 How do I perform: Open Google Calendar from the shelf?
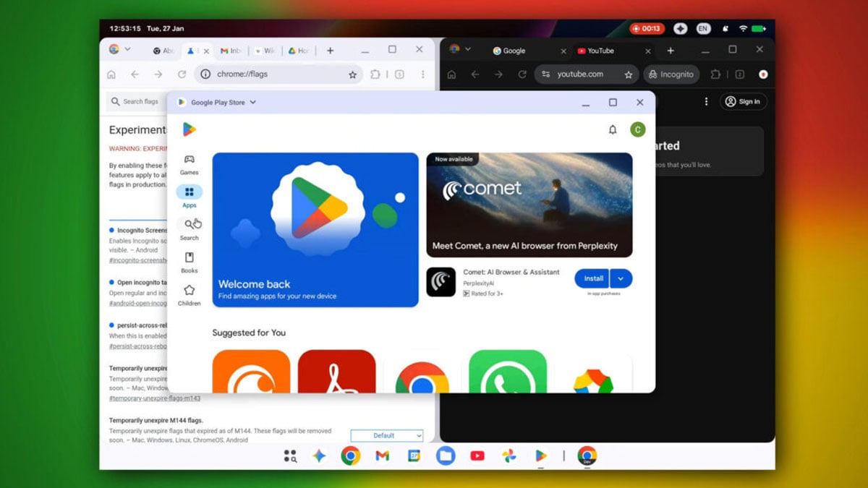(x=414, y=455)
